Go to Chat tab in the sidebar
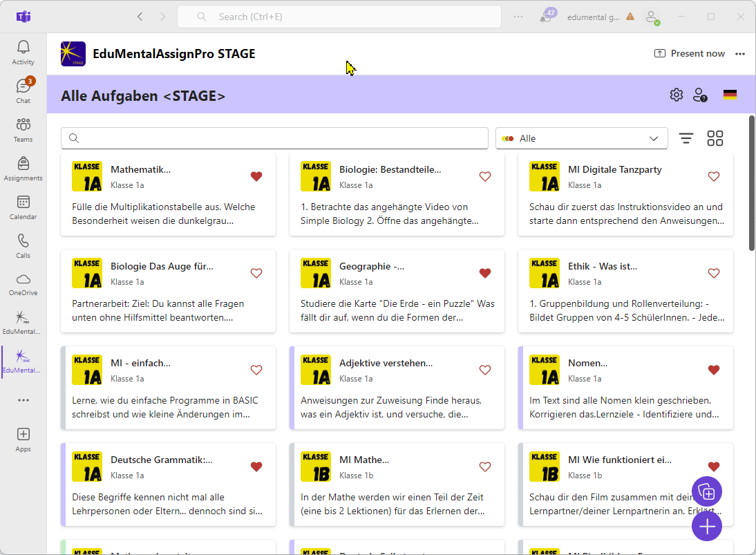 tap(23, 91)
